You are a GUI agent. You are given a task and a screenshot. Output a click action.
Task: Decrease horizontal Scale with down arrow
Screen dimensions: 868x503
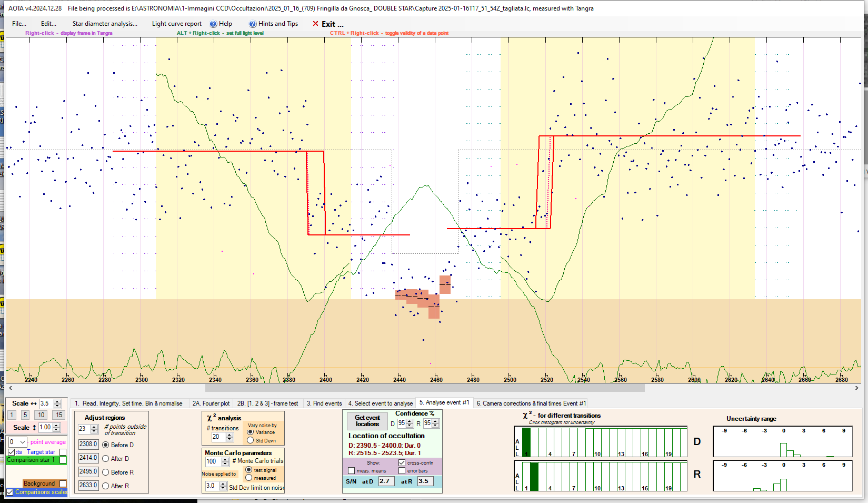[x=57, y=406]
